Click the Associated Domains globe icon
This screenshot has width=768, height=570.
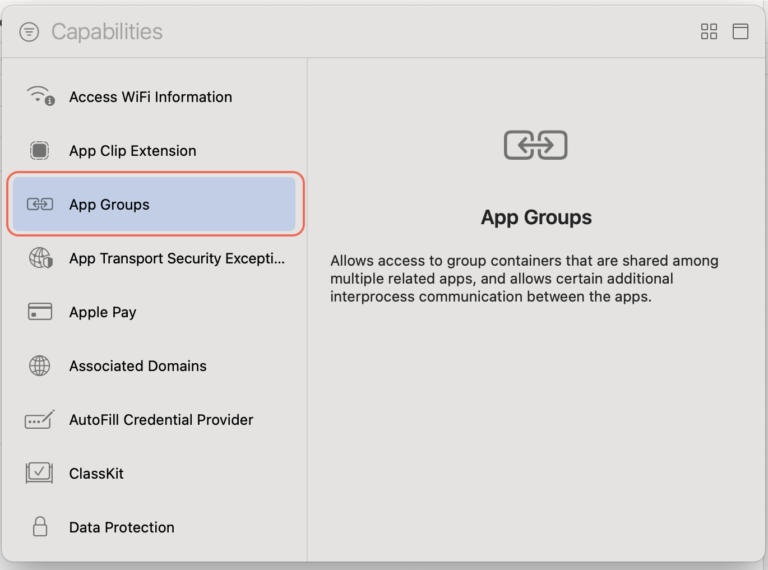click(40, 366)
